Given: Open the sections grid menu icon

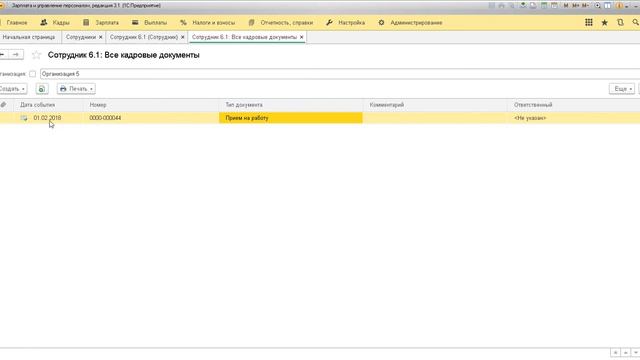Looking at the screenshot, I should 589,22.
